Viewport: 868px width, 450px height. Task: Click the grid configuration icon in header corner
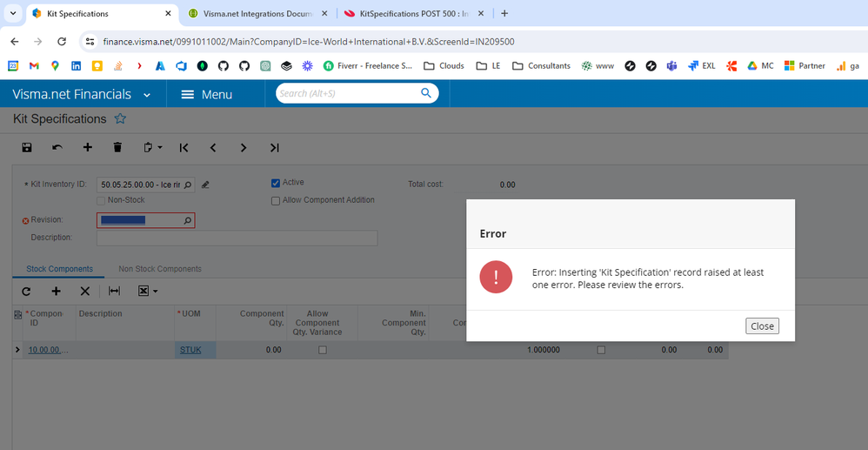[17, 314]
